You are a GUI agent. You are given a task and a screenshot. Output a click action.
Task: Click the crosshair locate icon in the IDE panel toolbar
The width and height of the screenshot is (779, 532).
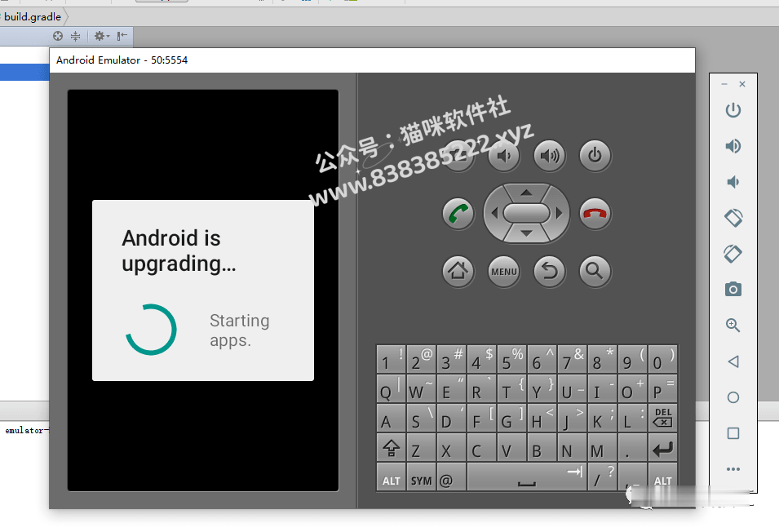tap(58, 36)
